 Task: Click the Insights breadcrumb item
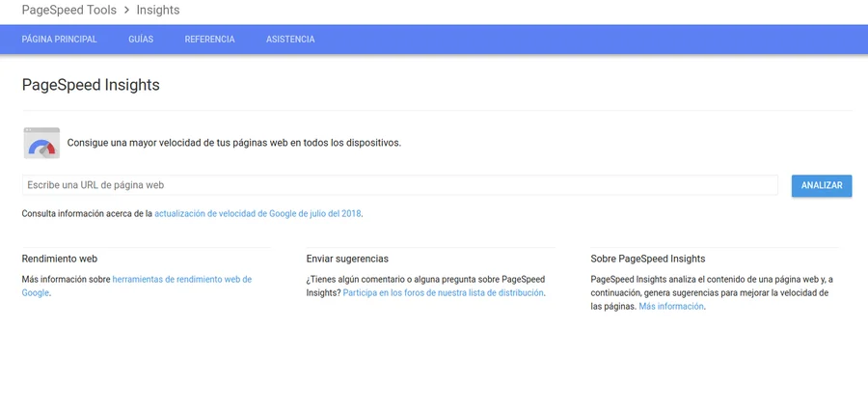[157, 11]
